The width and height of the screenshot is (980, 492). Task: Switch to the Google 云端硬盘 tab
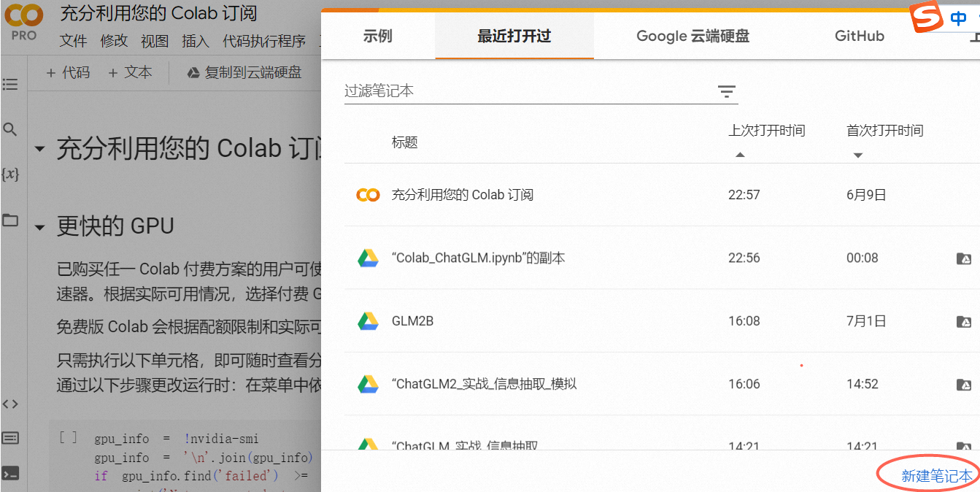[693, 36]
